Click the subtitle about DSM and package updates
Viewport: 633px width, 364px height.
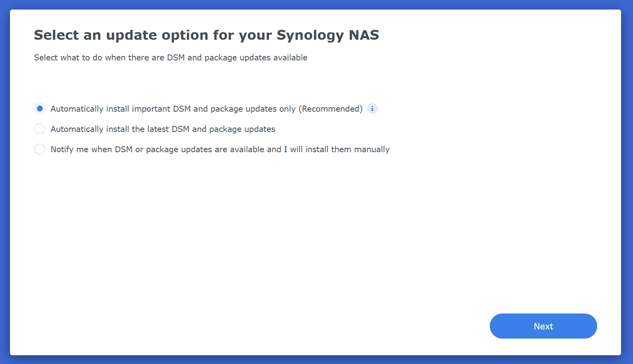click(171, 58)
